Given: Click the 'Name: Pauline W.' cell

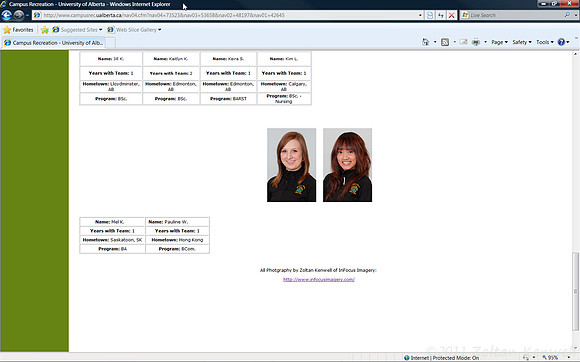Looking at the screenshot, I should (x=178, y=222).
